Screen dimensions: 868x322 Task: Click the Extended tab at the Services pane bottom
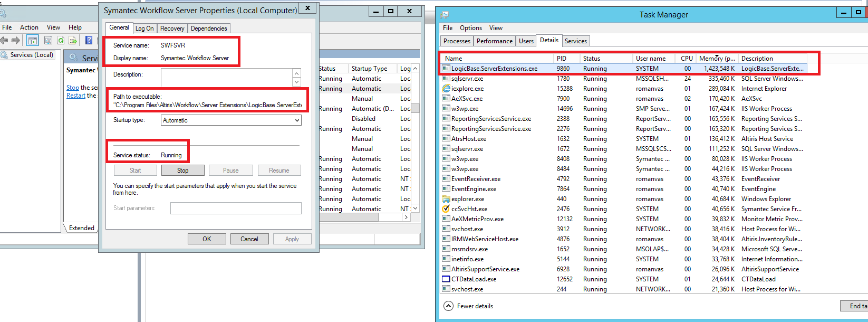[x=82, y=228]
